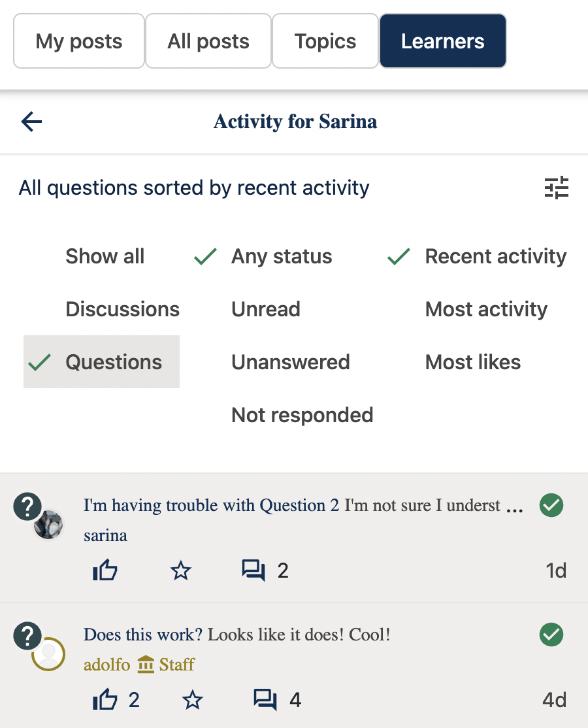
Task: Toggle the filter sliders icon
Action: 557,188
